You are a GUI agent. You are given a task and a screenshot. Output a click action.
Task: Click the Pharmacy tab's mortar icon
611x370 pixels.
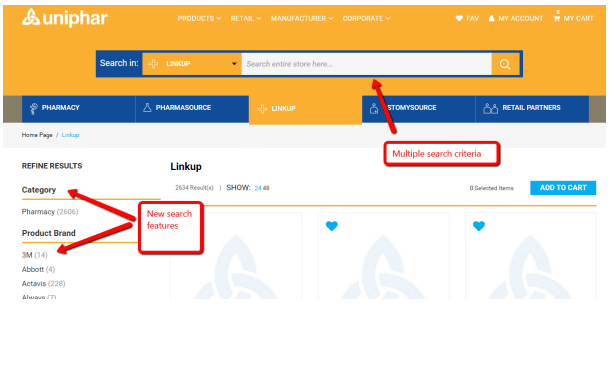[x=34, y=108]
